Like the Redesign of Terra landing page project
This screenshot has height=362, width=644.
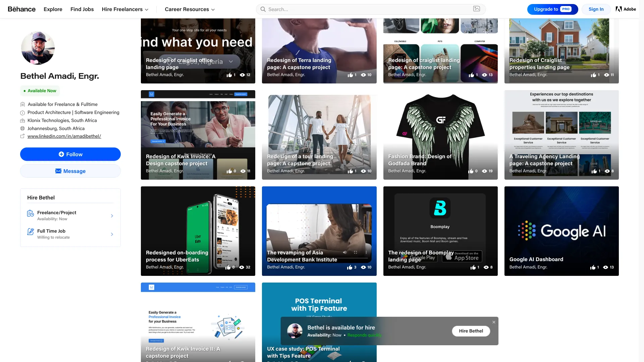click(350, 75)
